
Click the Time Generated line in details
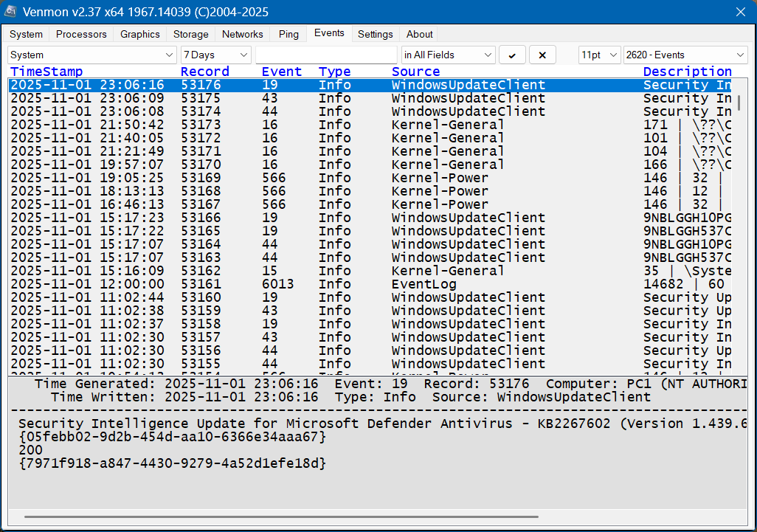point(390,384)
